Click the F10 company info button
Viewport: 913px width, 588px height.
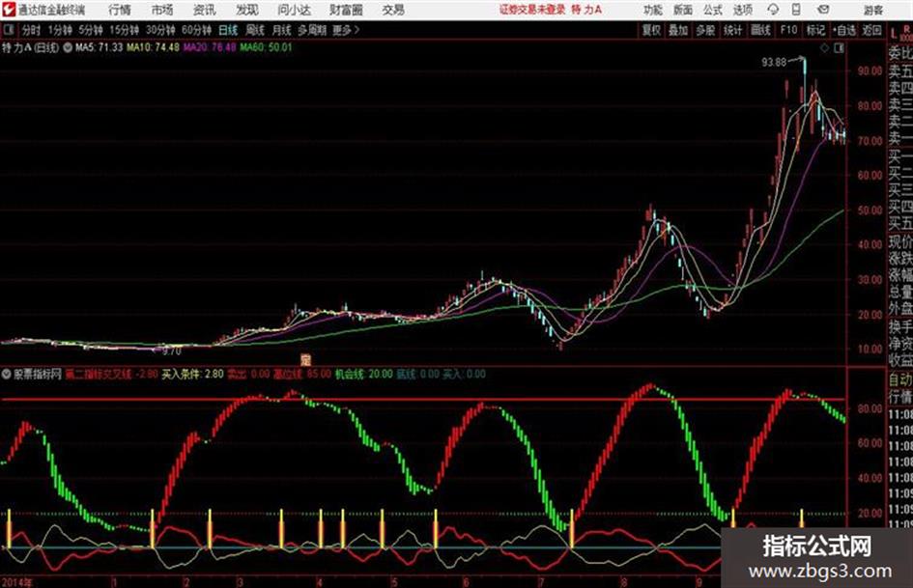(x=788, y=30)
